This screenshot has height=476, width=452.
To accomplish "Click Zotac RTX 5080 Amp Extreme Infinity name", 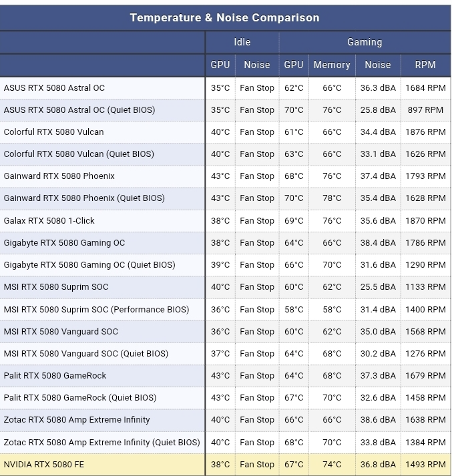I will point(77,419).
